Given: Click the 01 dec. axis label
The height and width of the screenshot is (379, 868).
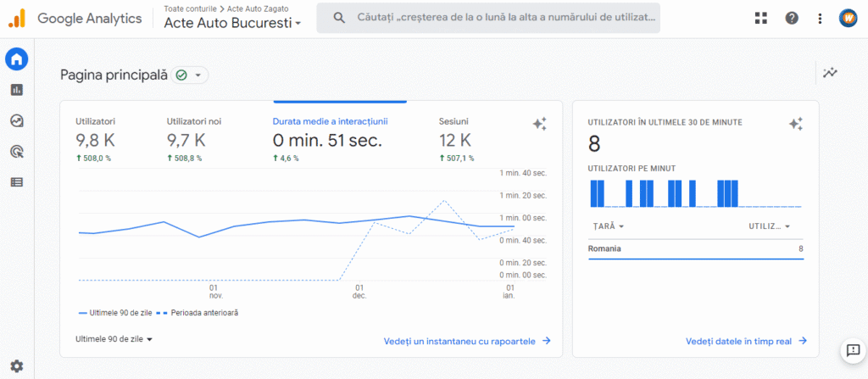Looking at the screenshot, I should [x=359, y=292].
